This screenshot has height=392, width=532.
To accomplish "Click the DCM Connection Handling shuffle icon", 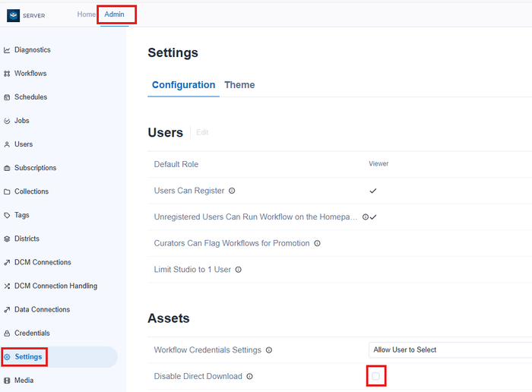I will [x=7, y=286].
